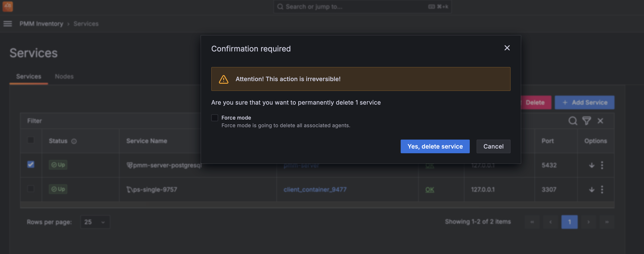Open options menu for ps-single-9757 row
The height and width of the screenshot is (254, 644).
(602, 190)
